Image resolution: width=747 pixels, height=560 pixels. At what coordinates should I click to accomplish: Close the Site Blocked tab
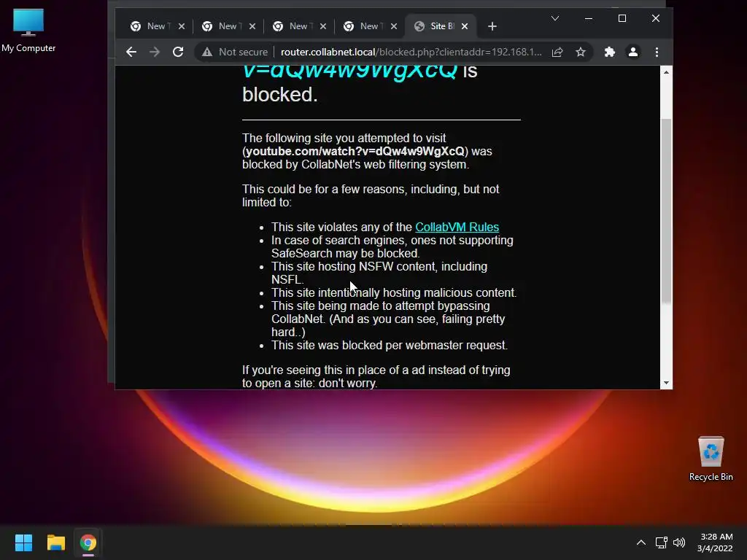click(465, 26)
